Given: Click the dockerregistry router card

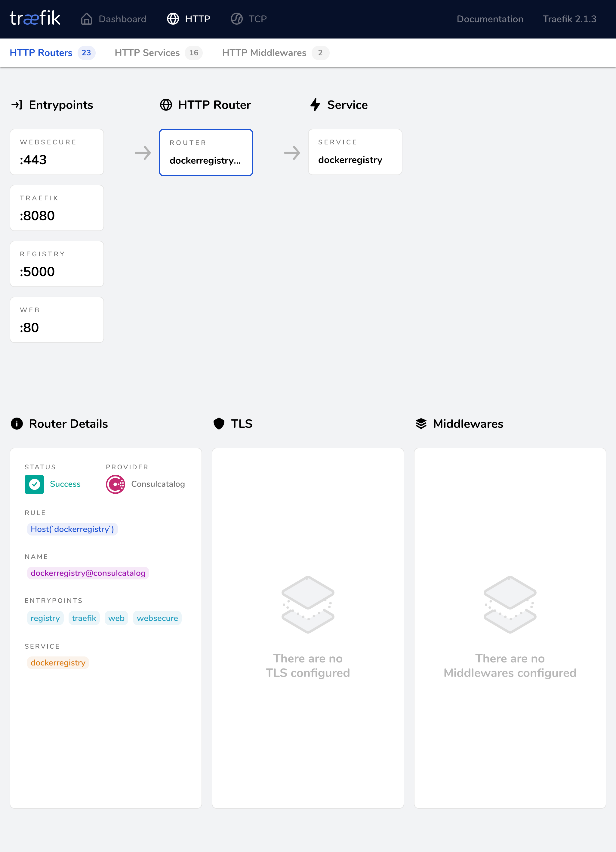Looking at the screenshot, I should pyautogui.click(x=206, y=153).
